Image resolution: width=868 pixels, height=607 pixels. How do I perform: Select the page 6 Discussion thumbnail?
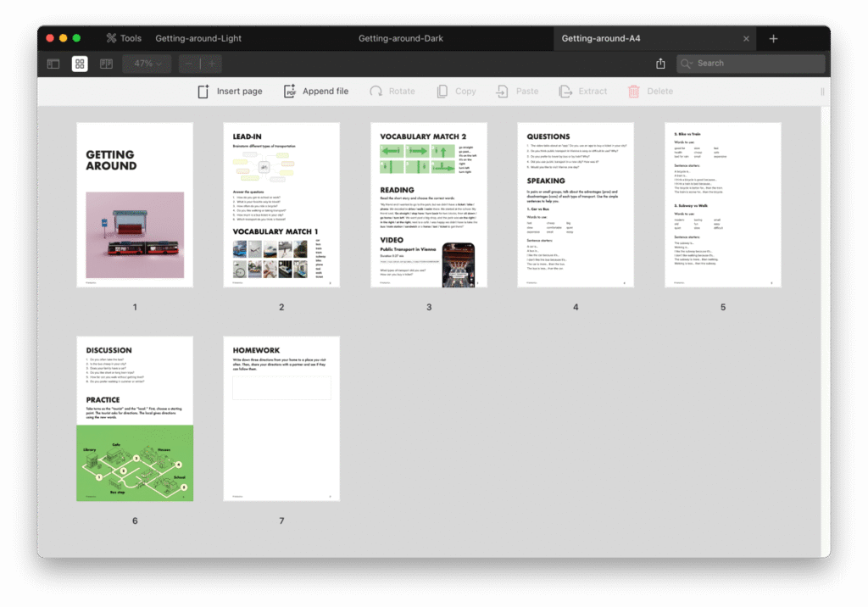[x=135, y=418]
